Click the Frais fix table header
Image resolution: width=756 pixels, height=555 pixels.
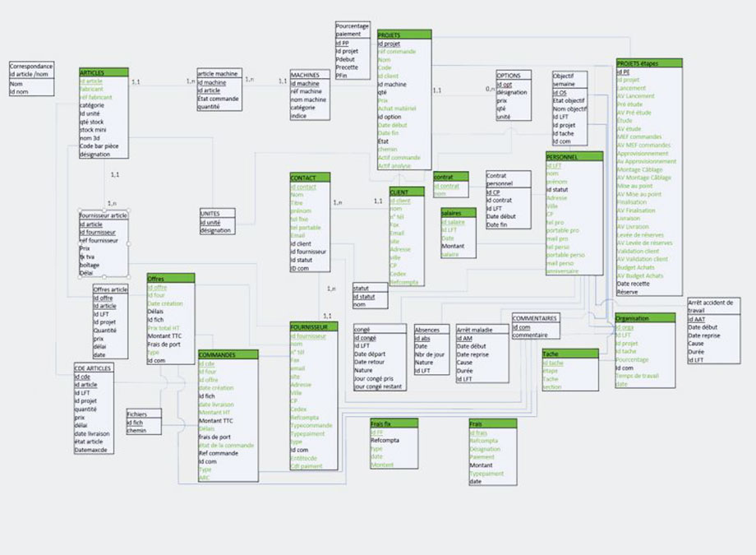[393, 423]
